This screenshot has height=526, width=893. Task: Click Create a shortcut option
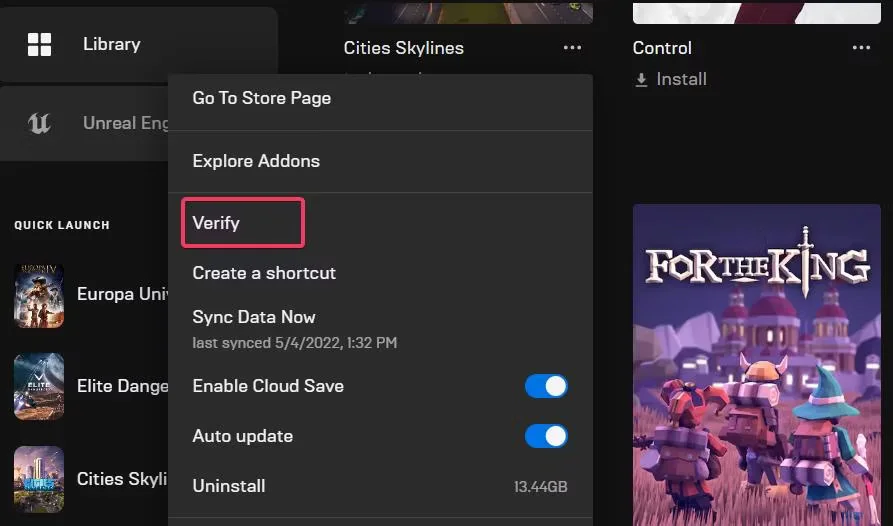click(x=264, y=273)
